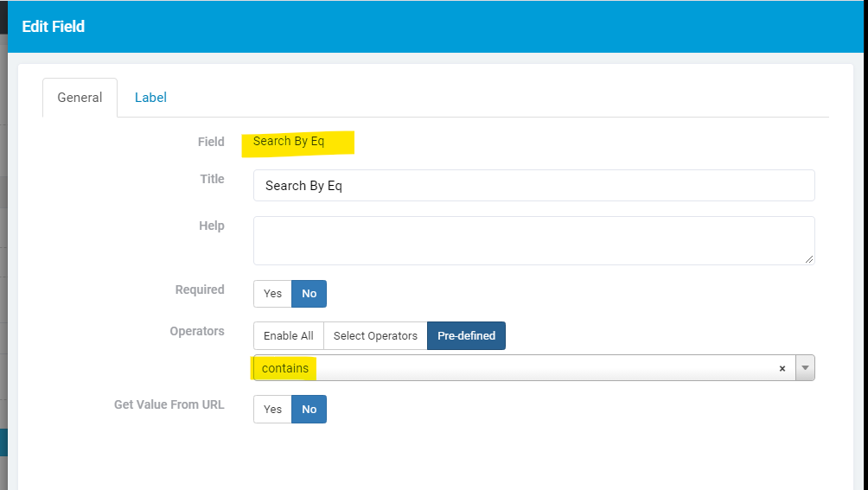The width and height of the screenshot is (868, 490).
Task: Open the operators dropdown arrow
Action: click(x=805, y=368)
